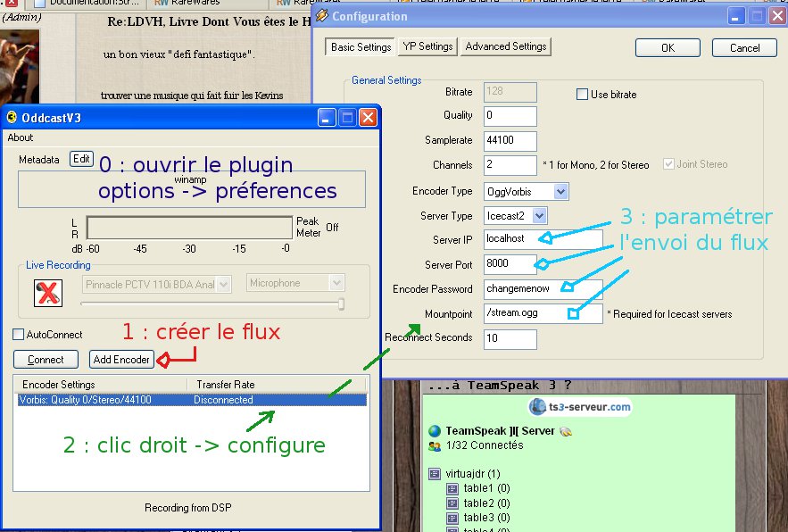This screenshot has width=788, height=532.
Task: Click the Quality input field
Action: tap(510, 116)
